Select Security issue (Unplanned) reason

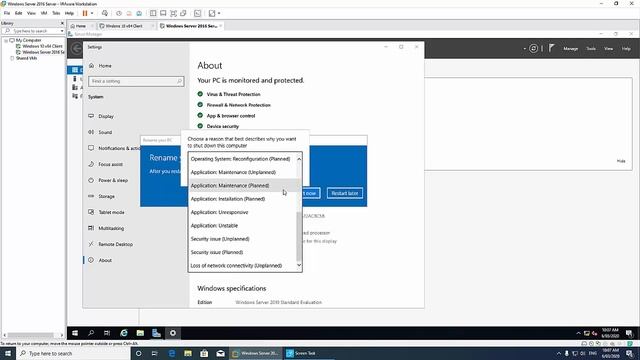(x=242, y=239)
